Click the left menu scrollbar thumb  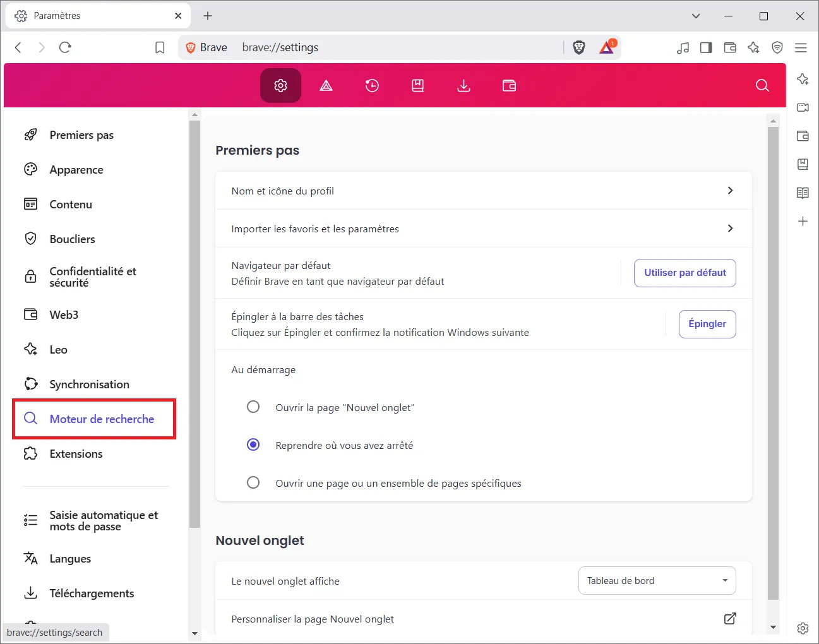click(194, 323)
